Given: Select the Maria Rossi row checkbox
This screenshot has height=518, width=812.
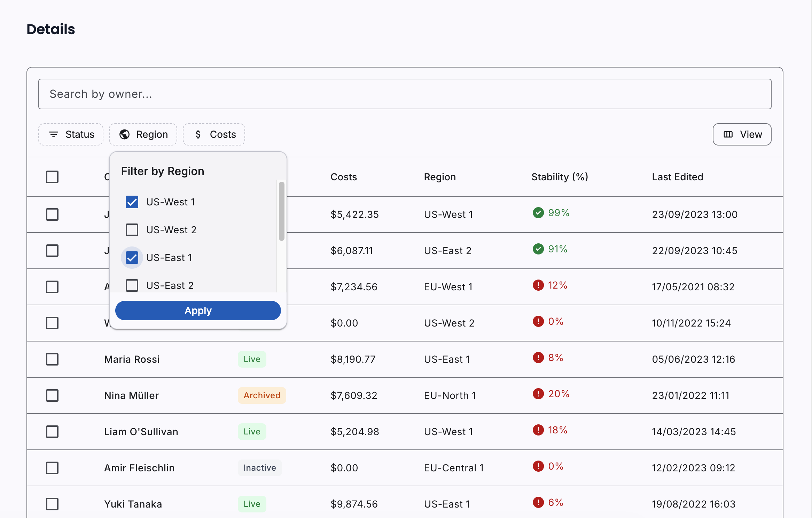Looking at the screenshot, I should [x=52, y=359].
